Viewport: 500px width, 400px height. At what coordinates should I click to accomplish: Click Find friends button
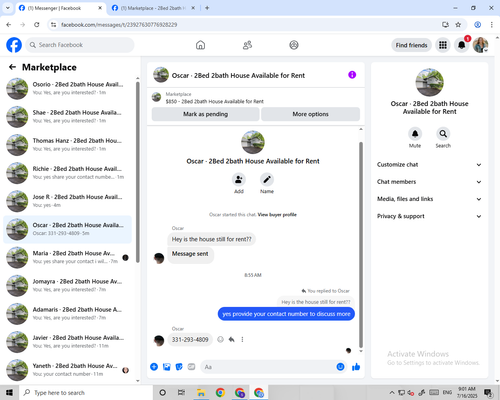[x=411, y=45]
